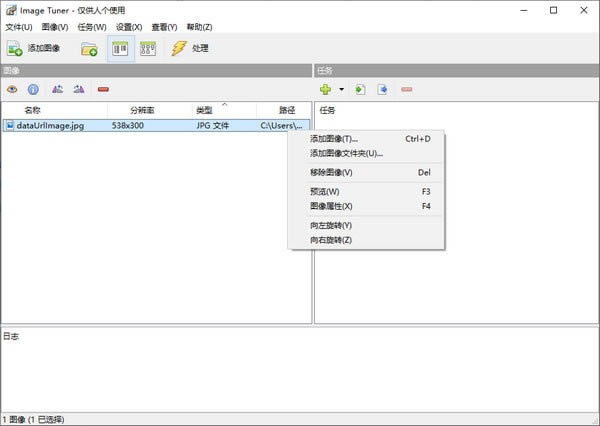Viewport: 600px width, 426px height.
Task: Click the eye preview icon in image panel
Action: point(12,90)
